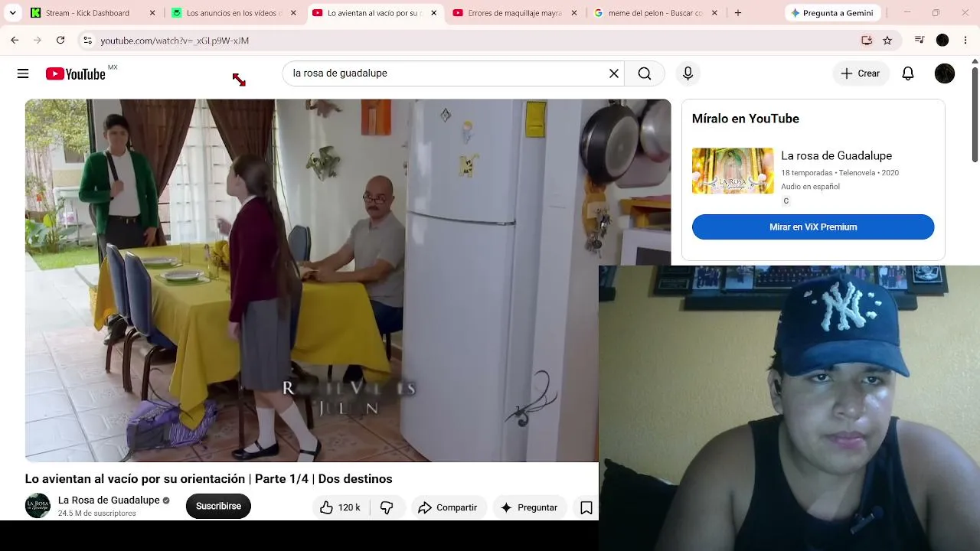Clear the search box text
This screenshot has height=551, width=980.
point(613,73)
